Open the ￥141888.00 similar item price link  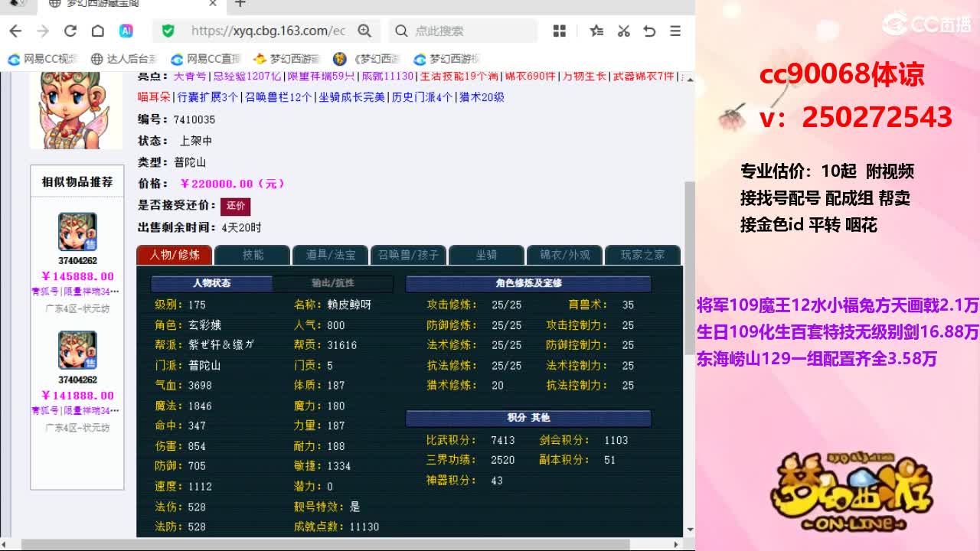pos(77,396)
